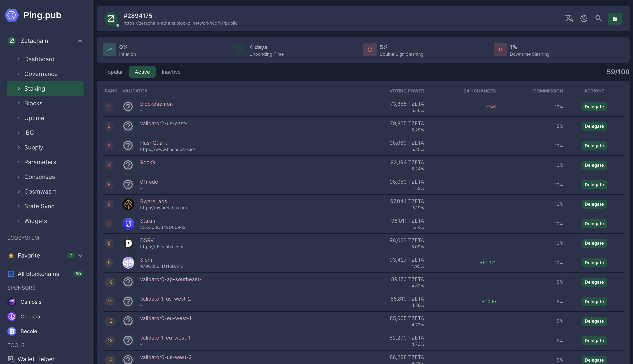Open the language translation icon
633x364 pixels.
pyautogui.click(x=569, y=19)
